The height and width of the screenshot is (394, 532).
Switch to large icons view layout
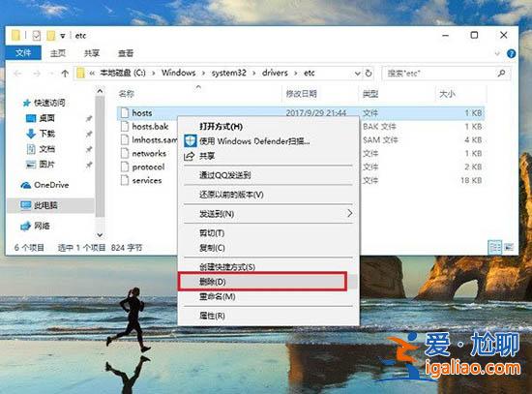(509, 247)
